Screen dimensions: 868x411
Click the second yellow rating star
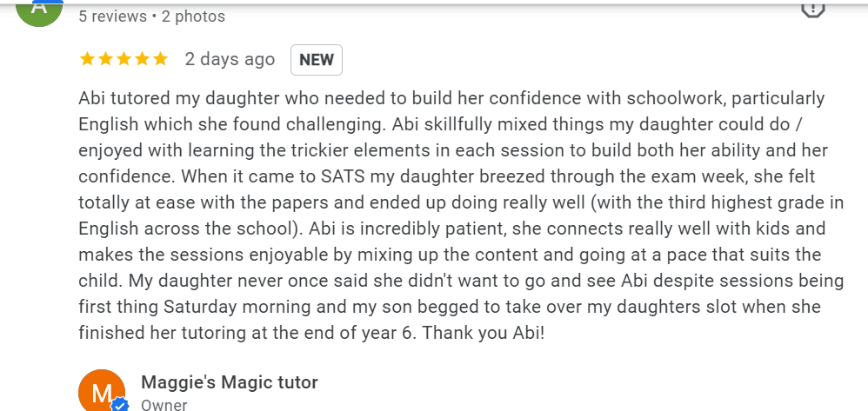point(105,59)
